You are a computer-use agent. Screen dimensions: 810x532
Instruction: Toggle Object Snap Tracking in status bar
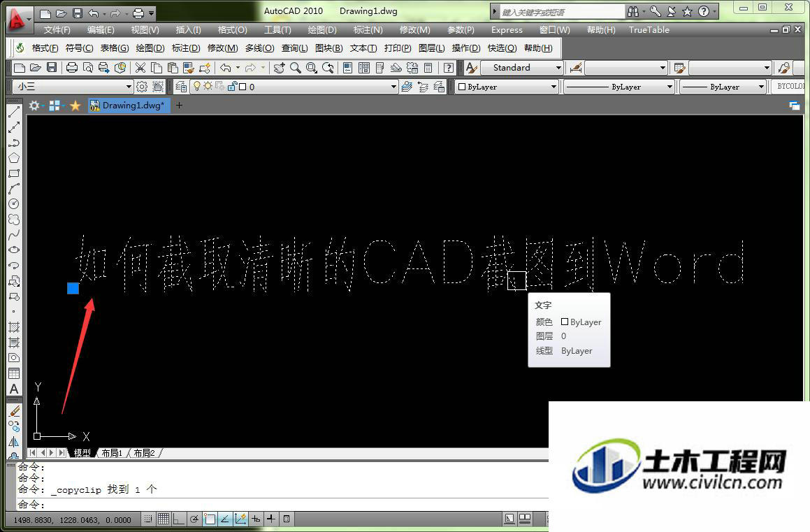point(225,519)
